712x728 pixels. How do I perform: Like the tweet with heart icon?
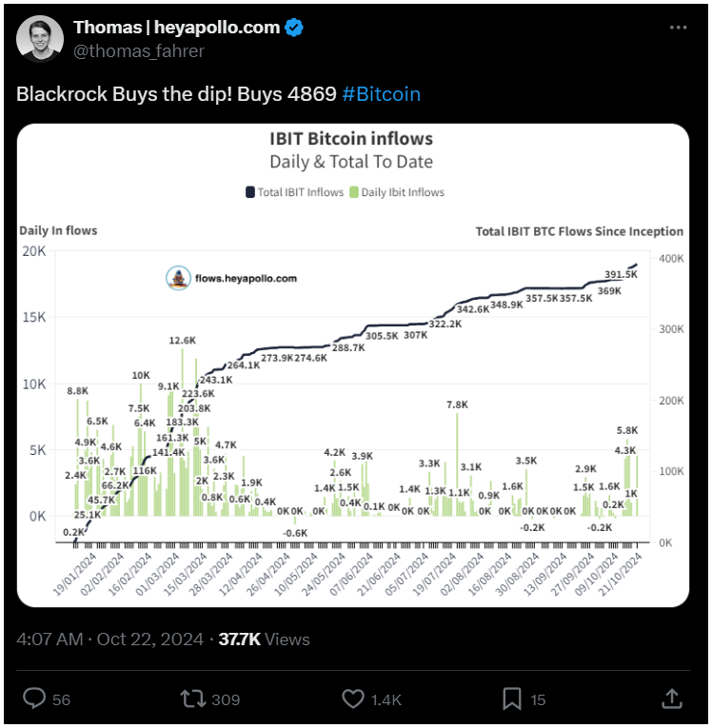click(x=353, y=698)
